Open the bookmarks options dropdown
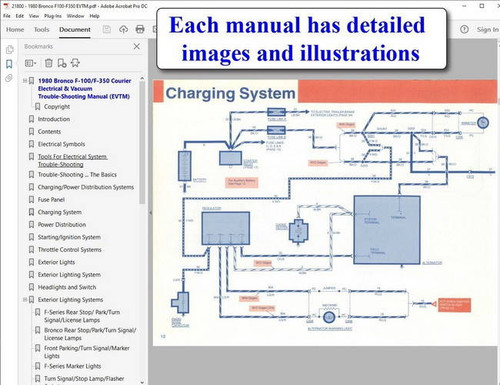The width and height of the screenshot is (500, 385). point(31,63)
